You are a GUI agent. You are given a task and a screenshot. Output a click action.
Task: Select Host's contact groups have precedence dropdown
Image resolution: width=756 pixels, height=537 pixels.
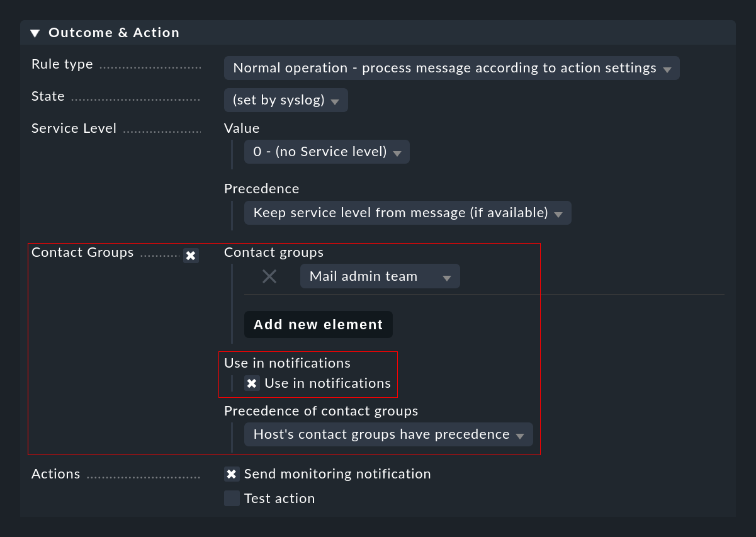coord(388,434)
